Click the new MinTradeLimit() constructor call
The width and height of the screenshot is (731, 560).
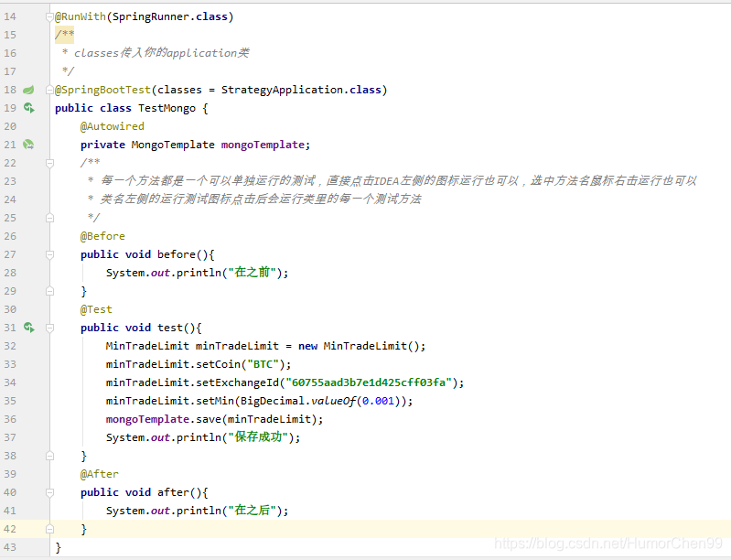pyautogui.click(x=361, y=346)
